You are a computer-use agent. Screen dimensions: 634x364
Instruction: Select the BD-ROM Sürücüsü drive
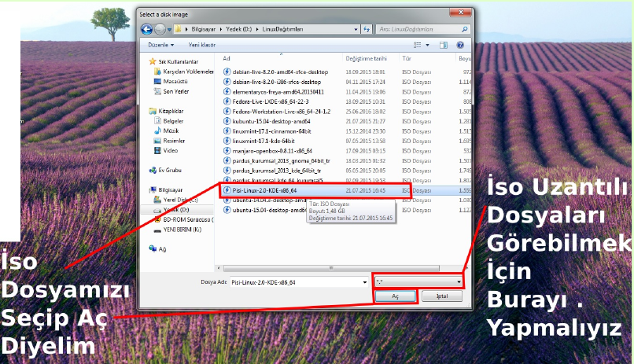tap(187, 219)
